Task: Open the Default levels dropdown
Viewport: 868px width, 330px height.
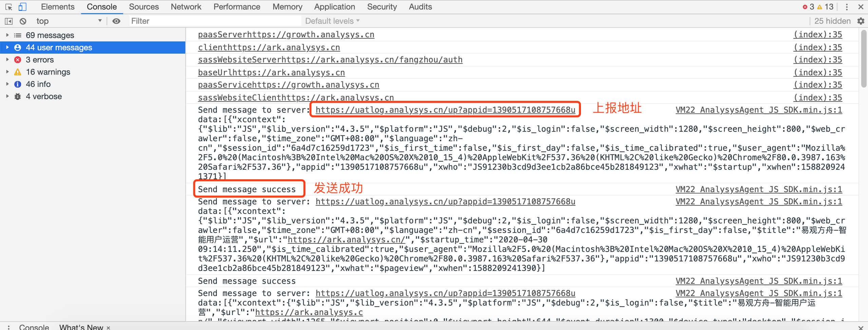Action: (332, 21)
